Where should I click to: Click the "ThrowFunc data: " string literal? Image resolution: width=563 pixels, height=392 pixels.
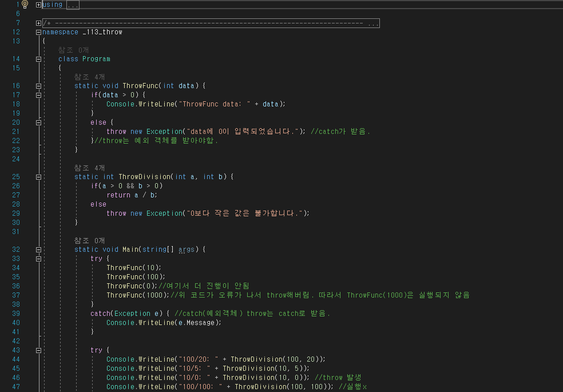coord(215,104)
